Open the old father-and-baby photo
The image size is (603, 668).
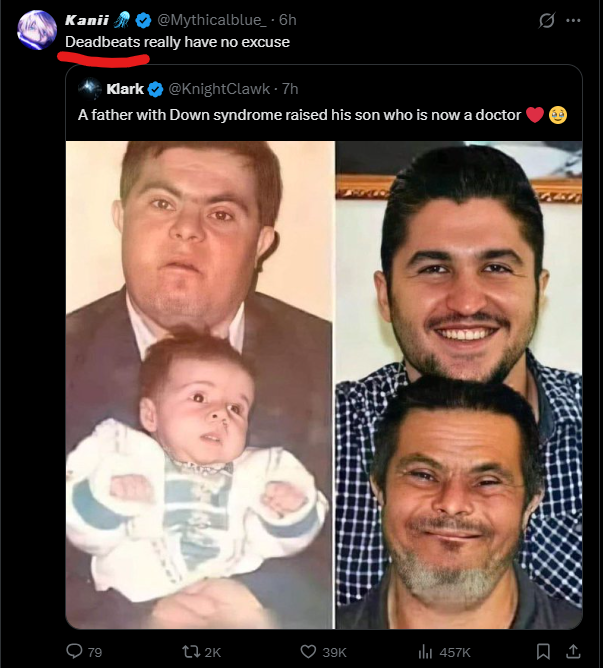click(200, 385)
